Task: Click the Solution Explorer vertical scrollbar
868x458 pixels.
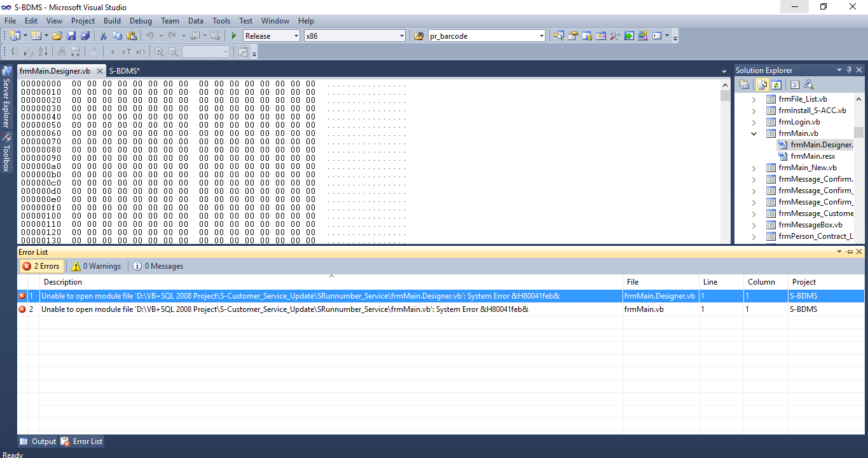Action: (858, 168)
